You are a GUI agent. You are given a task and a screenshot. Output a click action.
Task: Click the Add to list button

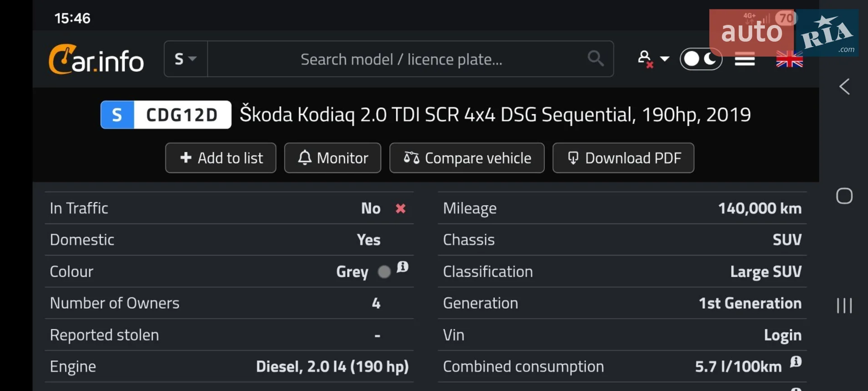221,158
